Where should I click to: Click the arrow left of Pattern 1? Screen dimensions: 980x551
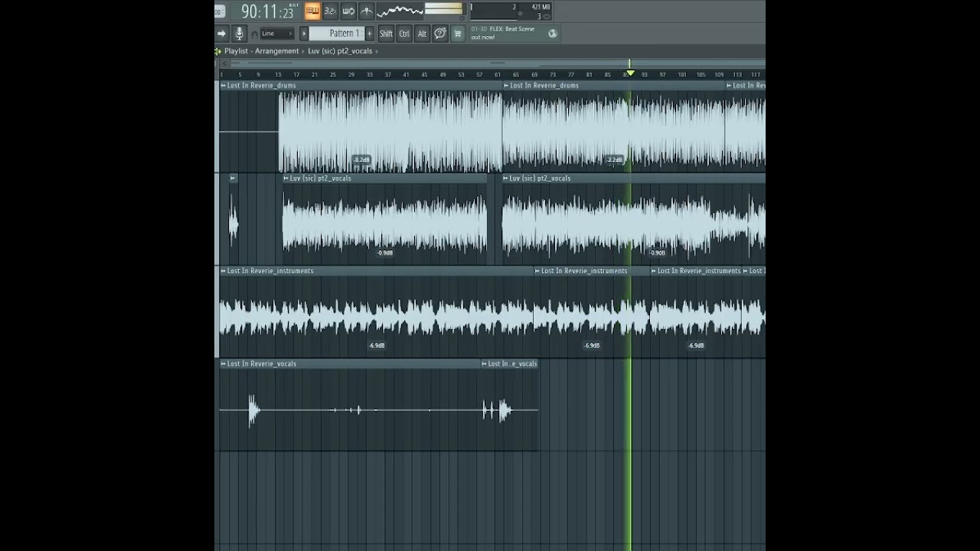[304, 33]
